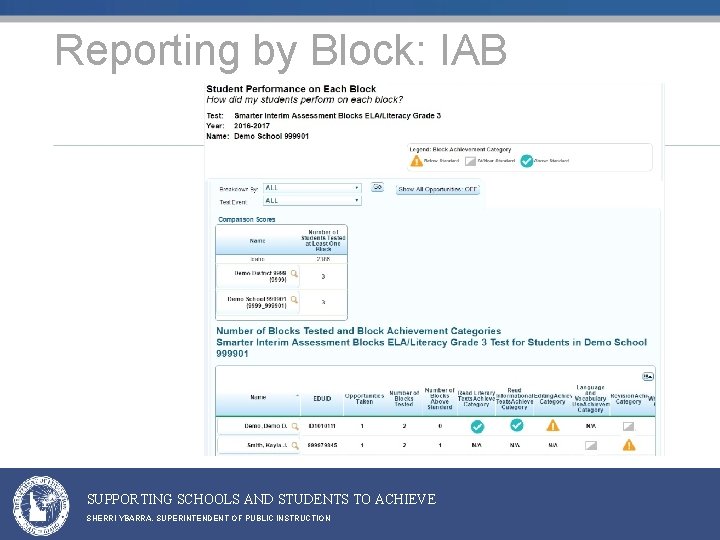
Task: Select the Demo School 999901 row name
Action: click(x=257, y=302)
